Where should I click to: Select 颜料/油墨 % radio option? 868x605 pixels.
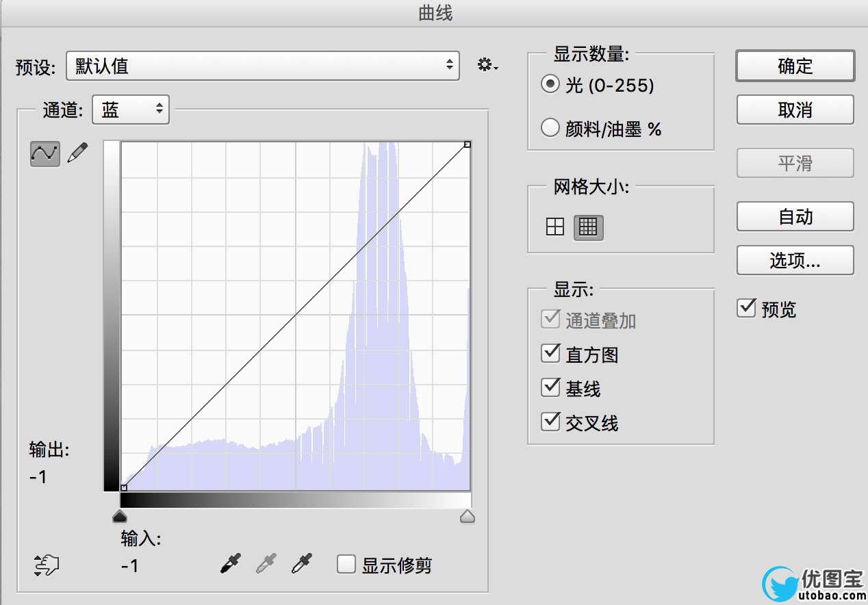pyautogui.click(x=550, y=128)
